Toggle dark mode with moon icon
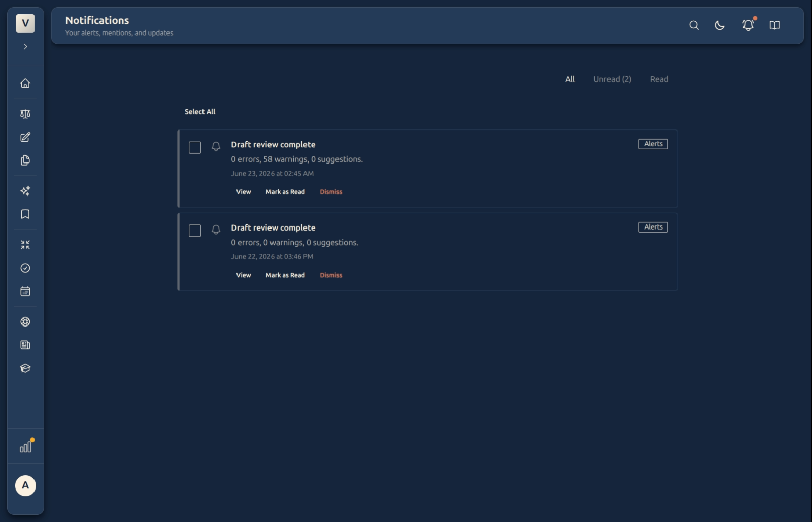This screenshot has height=522, width=812. pos(720,25)
